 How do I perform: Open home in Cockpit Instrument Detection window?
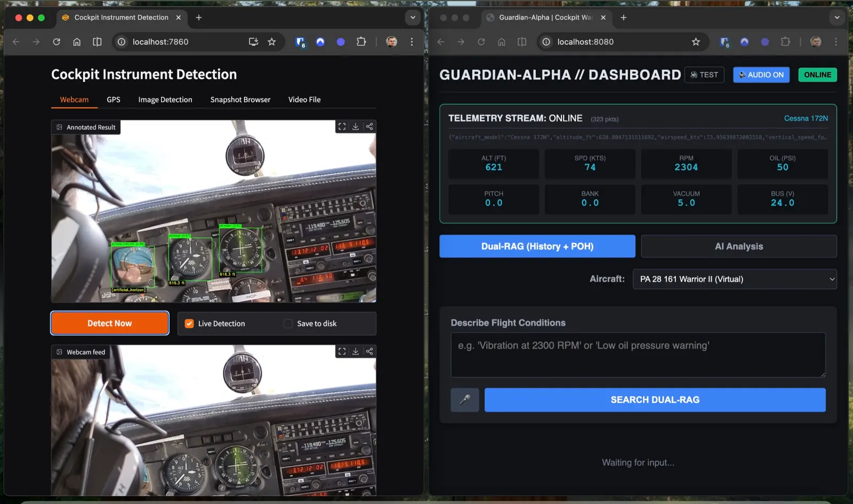click(77, 42)
